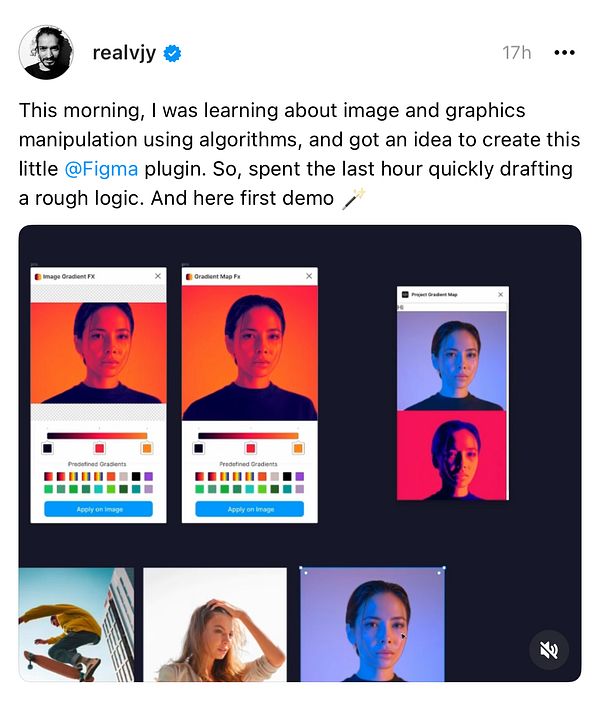Close the Image Gradient FX panel

158,276
